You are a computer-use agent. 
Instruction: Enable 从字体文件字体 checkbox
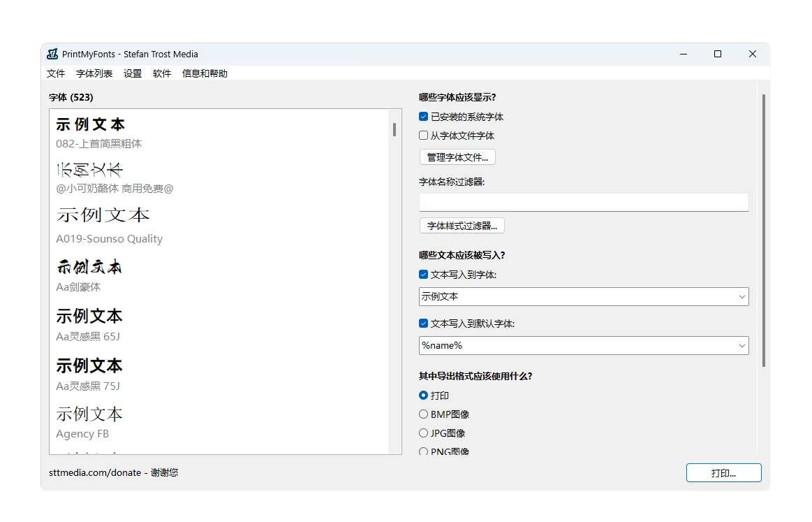pyautogui.click(x=424, y=136)
